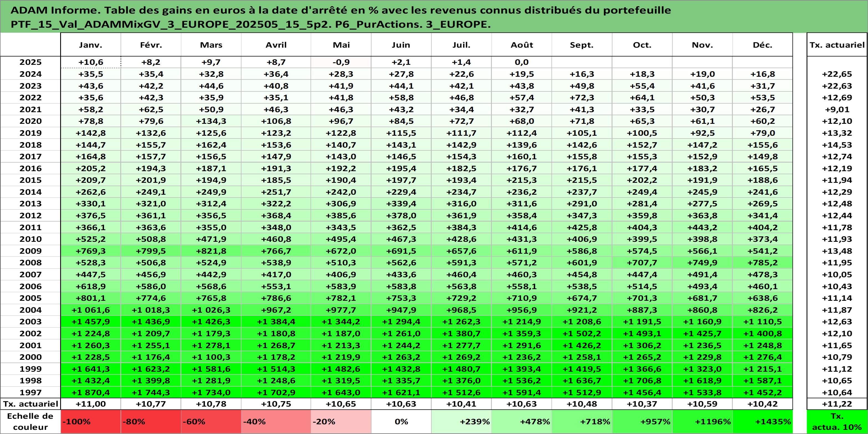868x434 pixels.
Task: Select the +10,37 October actuarial rate
Action: pyautogui.click(x=642, y=404)
